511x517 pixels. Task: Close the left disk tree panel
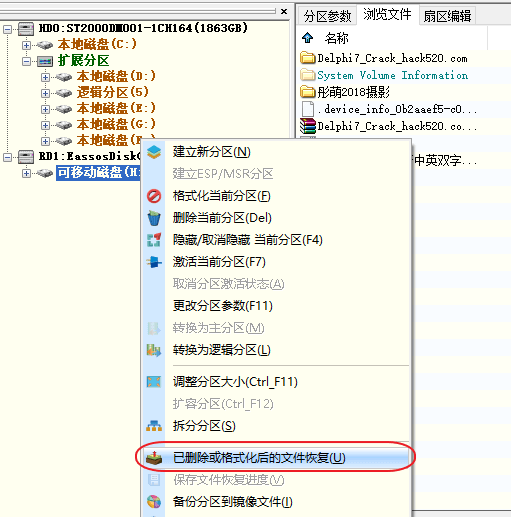point(284,11)
